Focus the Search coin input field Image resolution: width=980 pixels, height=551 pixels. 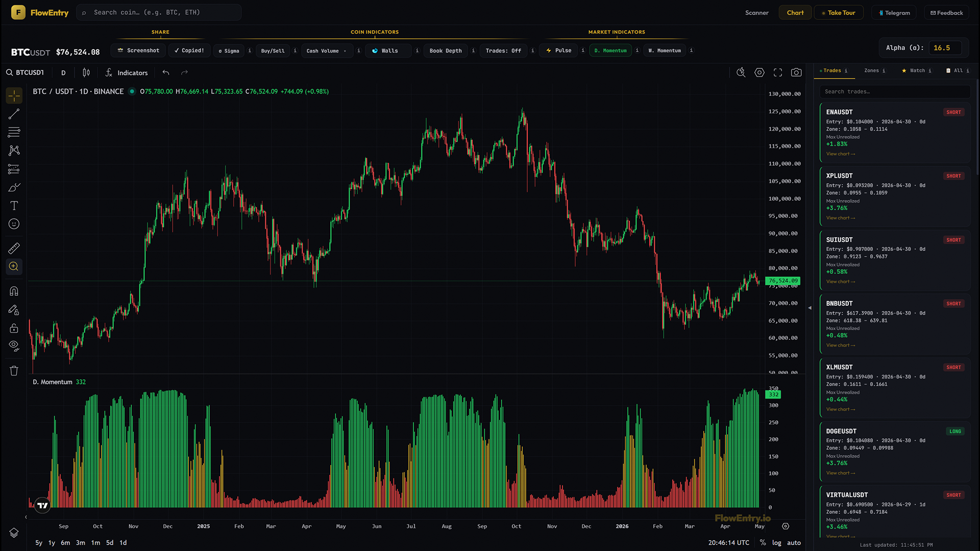point(159,12)
